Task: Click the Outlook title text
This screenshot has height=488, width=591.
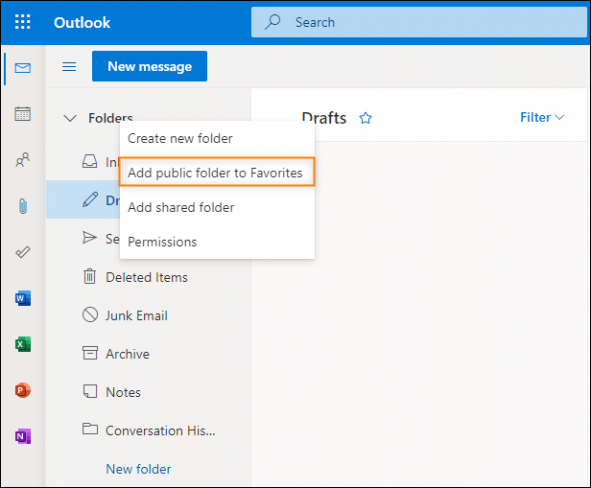Action: (82, 23)
